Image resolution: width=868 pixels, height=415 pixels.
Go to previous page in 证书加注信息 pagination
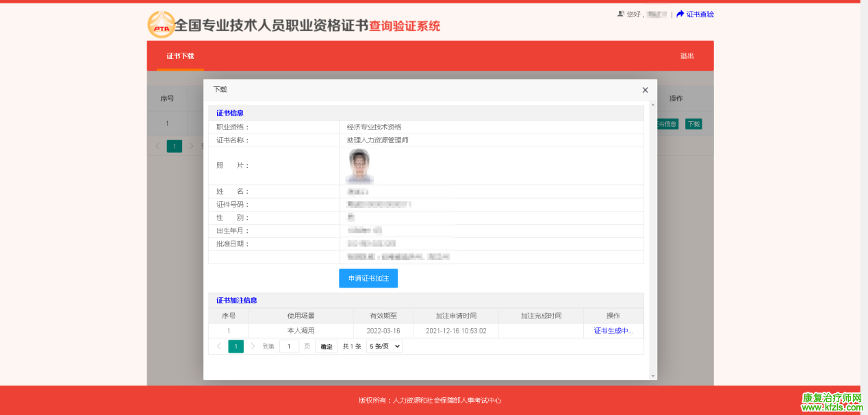[219, 347]
